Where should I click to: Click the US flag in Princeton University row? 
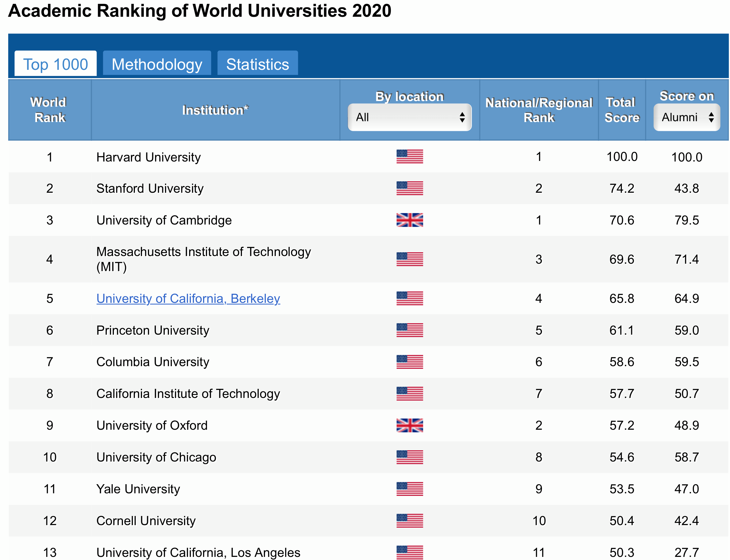[410, 330]
